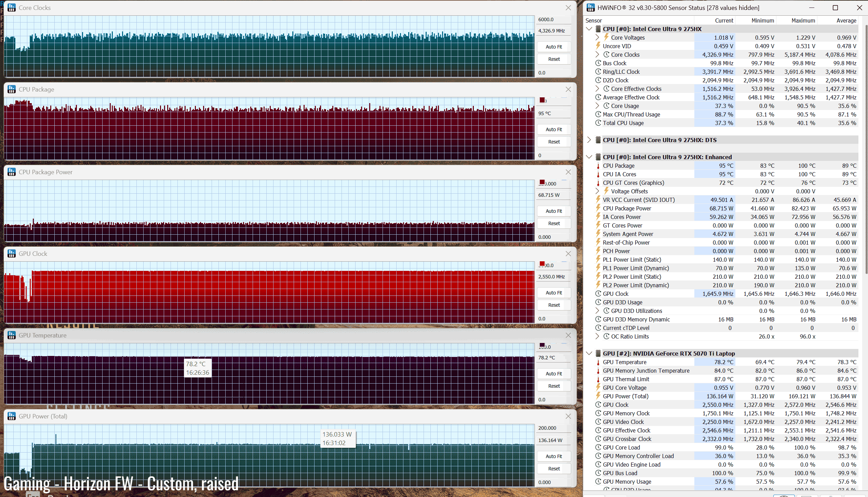
Task: Expand the CPU [#0] DTS sensor section
Action: (x=589, y=140)
